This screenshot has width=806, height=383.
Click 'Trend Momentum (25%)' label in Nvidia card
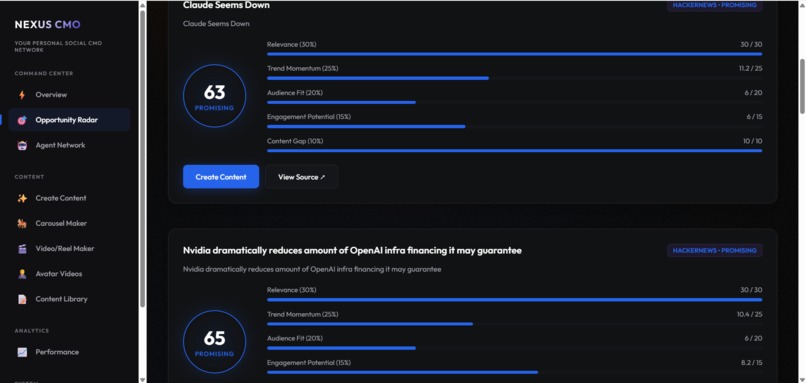click(303, 314)
